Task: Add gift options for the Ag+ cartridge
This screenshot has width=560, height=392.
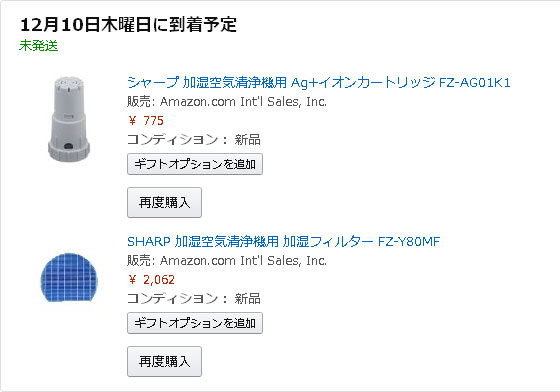Action: coord(195,164)
